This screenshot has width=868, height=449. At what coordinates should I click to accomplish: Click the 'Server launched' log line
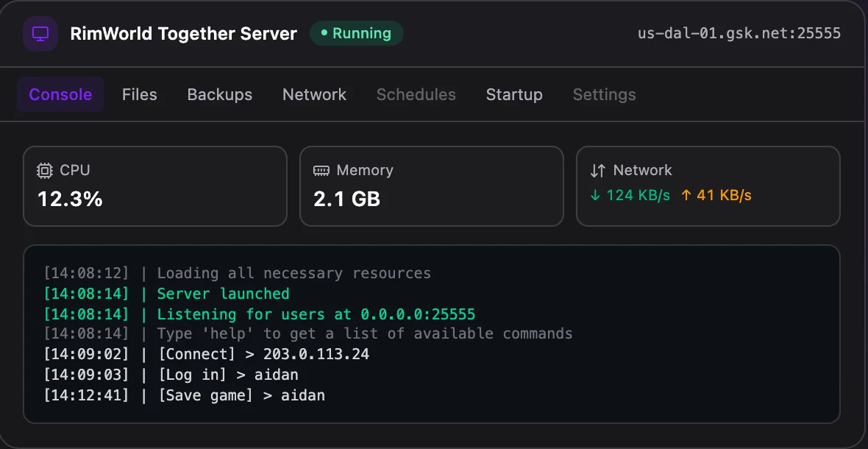[x=167, y=294]
